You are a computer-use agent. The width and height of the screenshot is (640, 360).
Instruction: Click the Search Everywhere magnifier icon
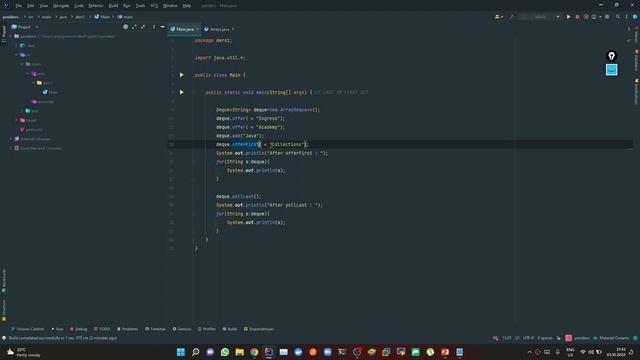pos(618,17)
